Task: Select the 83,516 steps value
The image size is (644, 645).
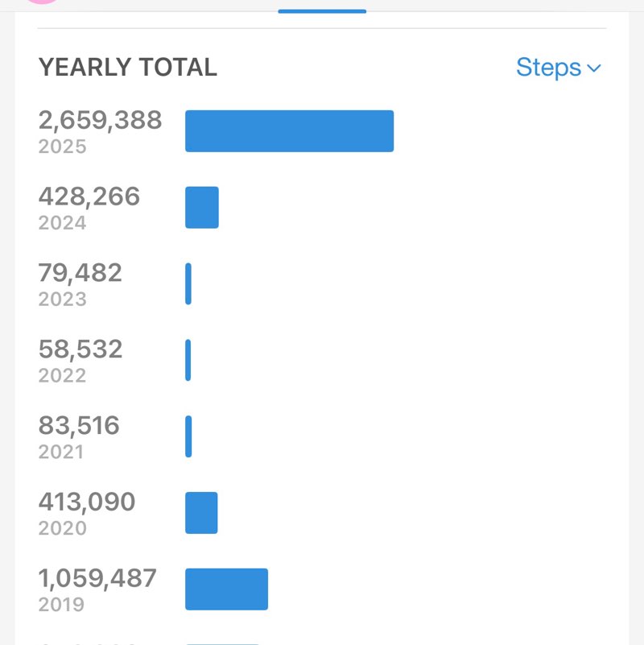Action: pyautogui.click(x=79, y=425)
